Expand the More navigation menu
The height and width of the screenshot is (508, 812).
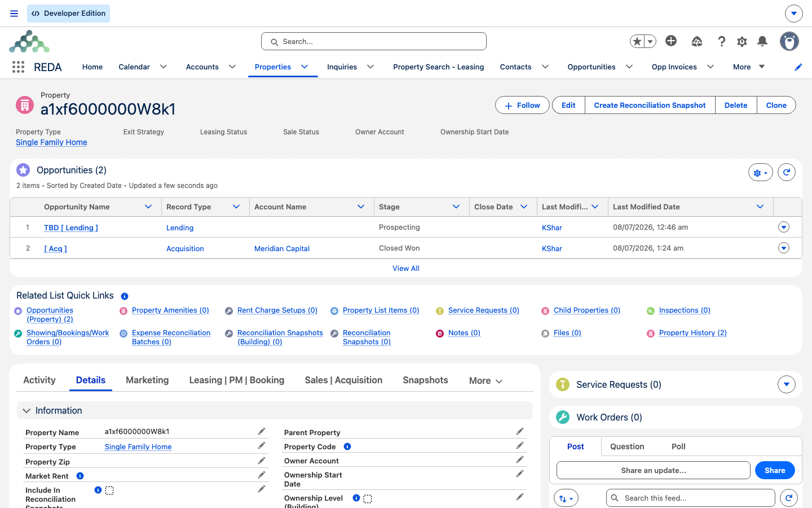(749, 67)
